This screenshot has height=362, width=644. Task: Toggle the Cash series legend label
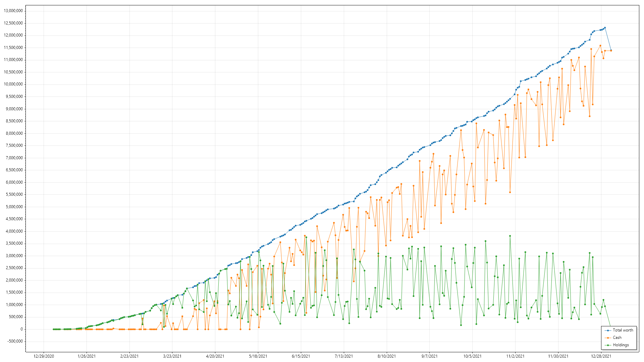pyautogui.click(x=617, y=338)
